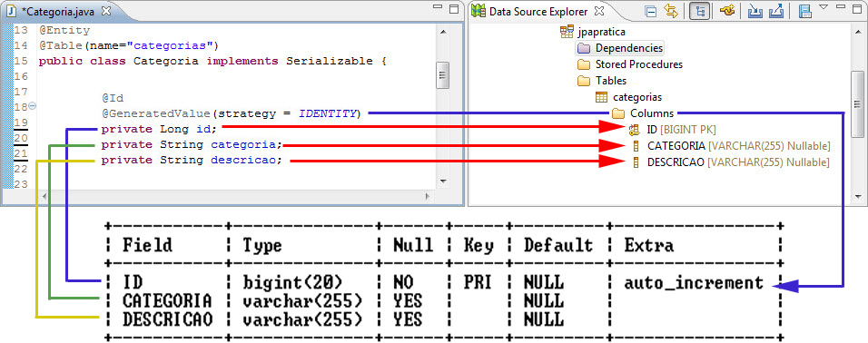This screenshot has height=343, width=868.
Task: Click the Columns folder icon
Action: (618, 113)
